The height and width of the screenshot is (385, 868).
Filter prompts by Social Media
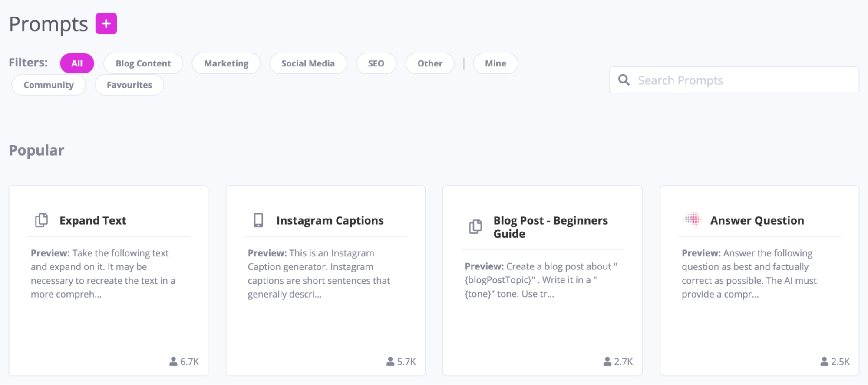[x=308, y=63]
